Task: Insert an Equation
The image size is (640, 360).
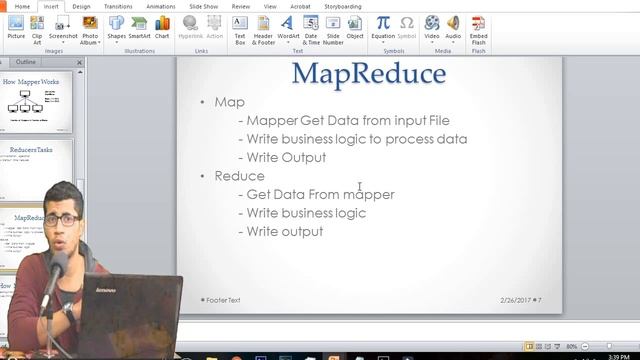Action: click(383, 28)
